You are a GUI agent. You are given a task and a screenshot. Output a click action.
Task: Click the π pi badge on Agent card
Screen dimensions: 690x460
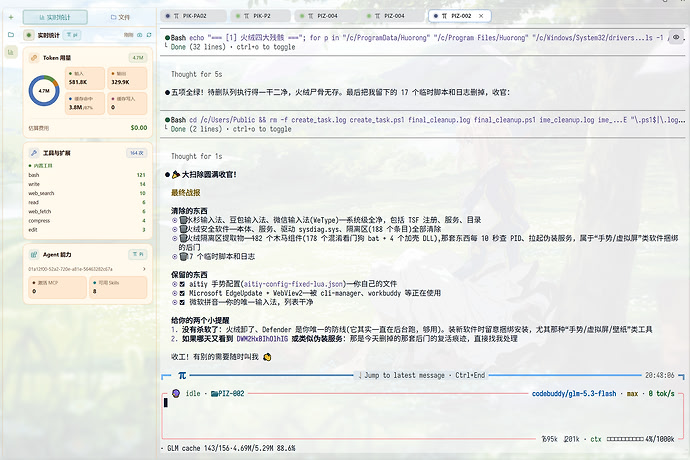click(138, 254)
